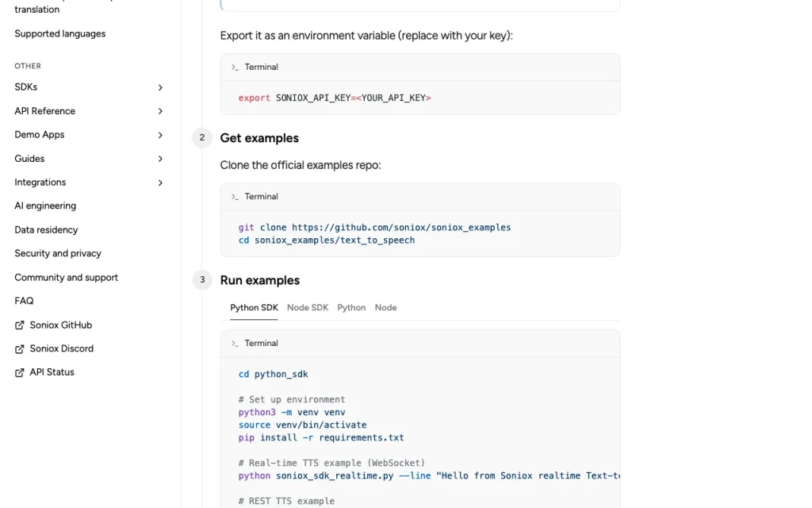
Task: Open API Reference in sidebar
Action: coord(44,111)
